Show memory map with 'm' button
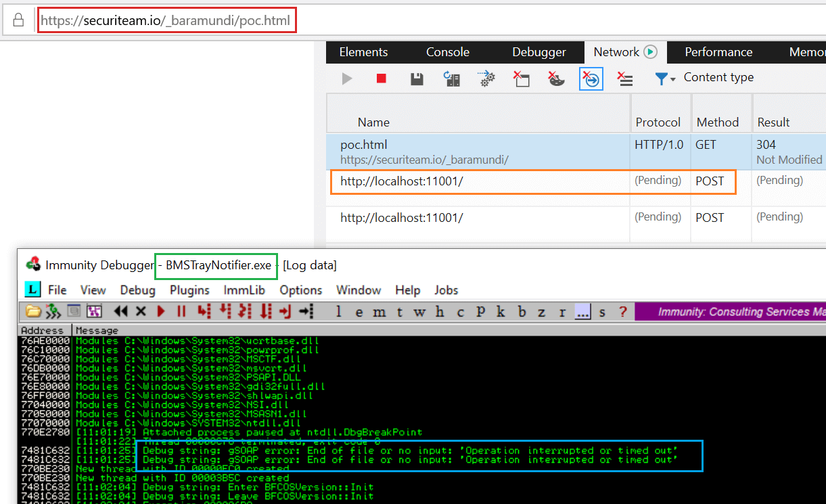The height and width of the screenshot is (504, 826). (x=380, y=311)
